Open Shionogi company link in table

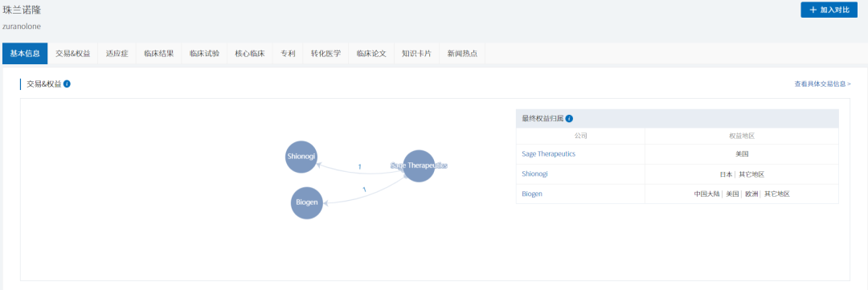point(534,174)
